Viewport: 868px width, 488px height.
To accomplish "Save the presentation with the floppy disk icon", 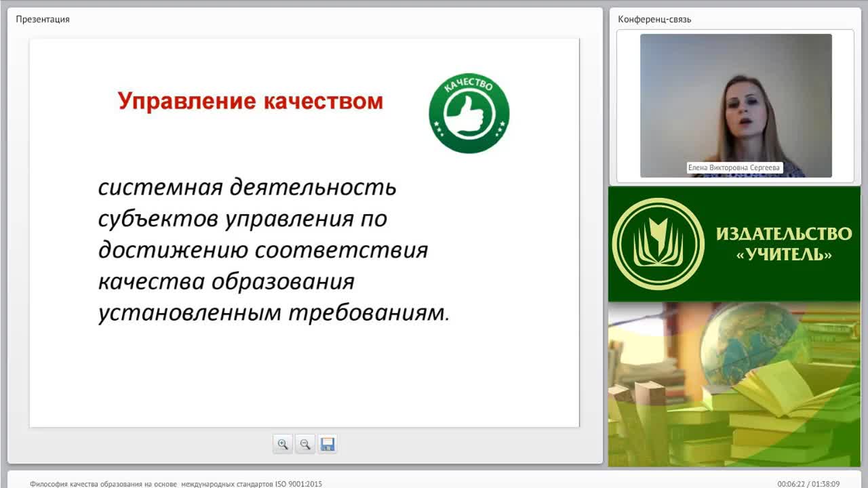I will (x=328, y=445).
